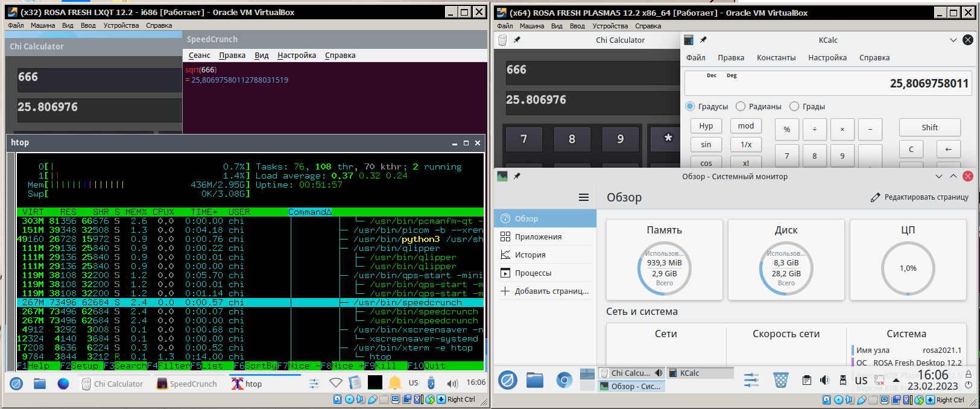
Task: Select История in System Monitor sidebar
Action: 530,255
